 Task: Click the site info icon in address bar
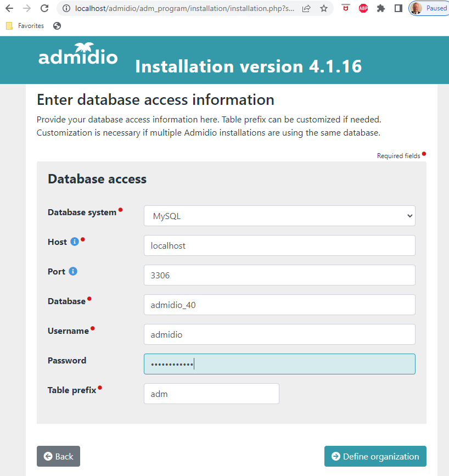(65, 8)
